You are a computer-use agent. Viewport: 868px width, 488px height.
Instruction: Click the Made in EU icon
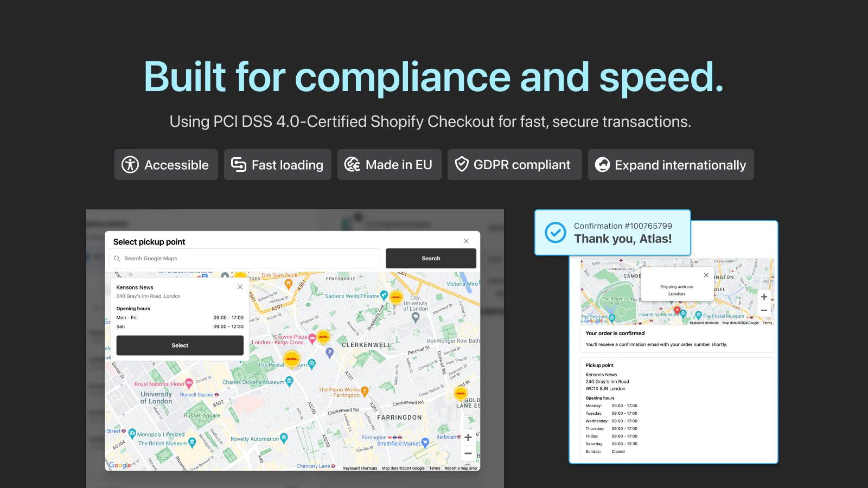(352, 164)
